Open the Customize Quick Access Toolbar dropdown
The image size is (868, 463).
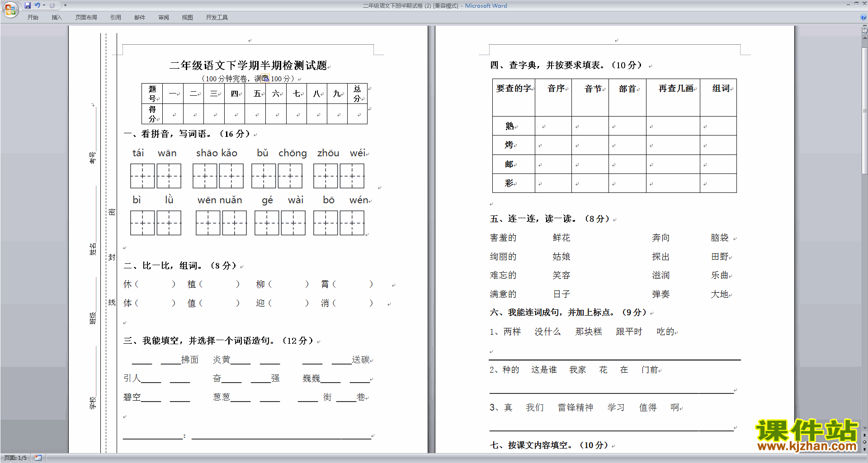(x=65, y=5)
